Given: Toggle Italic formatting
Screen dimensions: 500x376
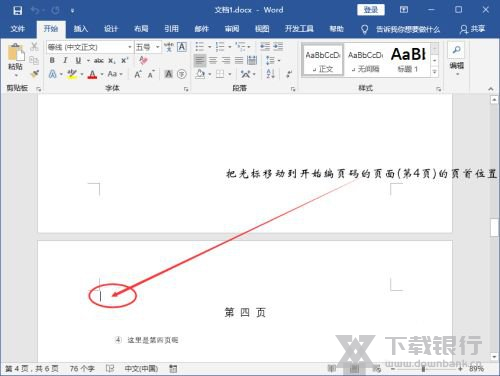Looking at the screenshot, I should (x=65, y=60).
